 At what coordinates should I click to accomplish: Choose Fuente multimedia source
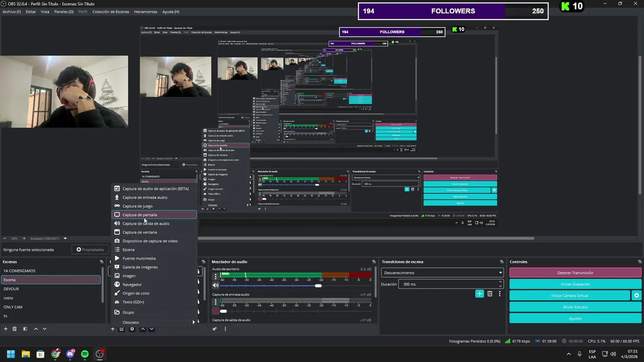click(x=154, y=258)
